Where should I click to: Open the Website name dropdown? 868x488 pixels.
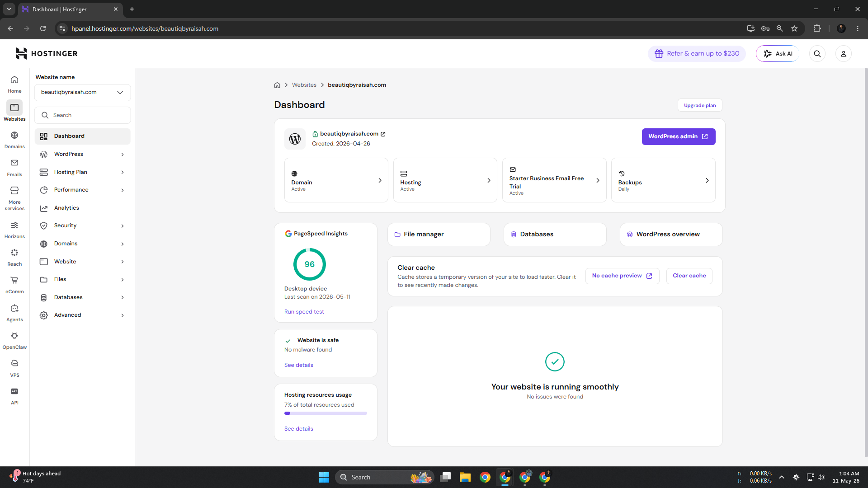pyautogui.click(x=83, y=93)
